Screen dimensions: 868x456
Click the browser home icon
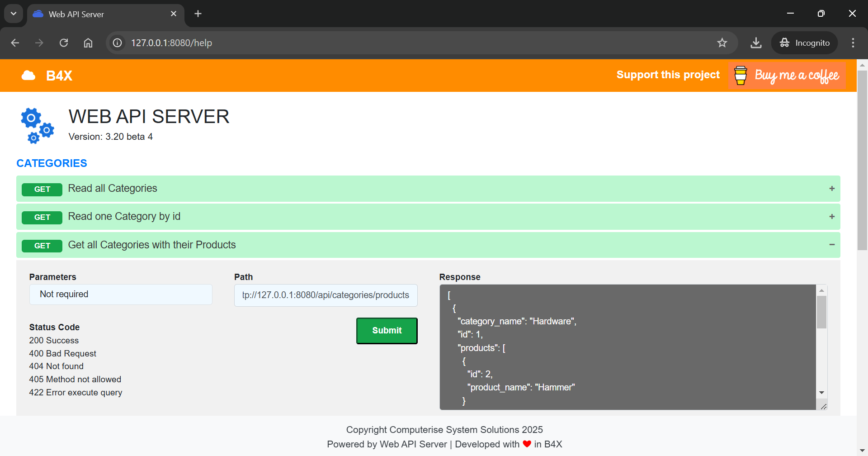(x=88, y=43)
